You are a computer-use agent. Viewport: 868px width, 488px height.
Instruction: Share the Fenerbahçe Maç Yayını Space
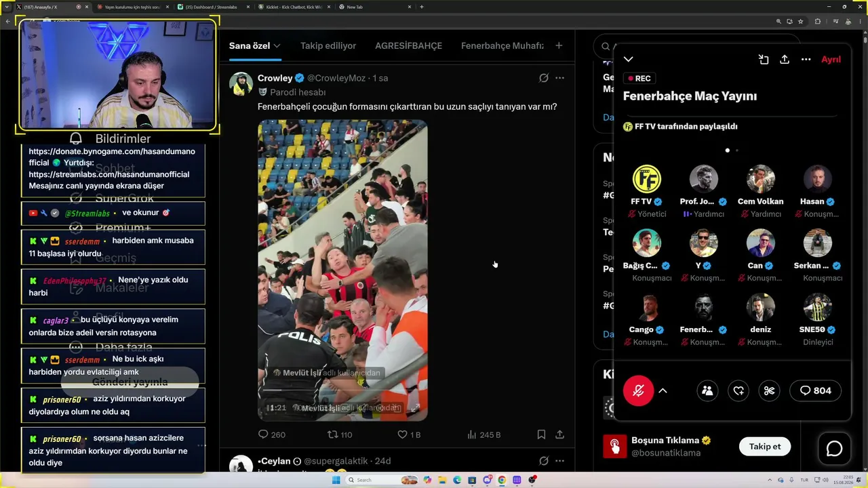pos(785,60)
